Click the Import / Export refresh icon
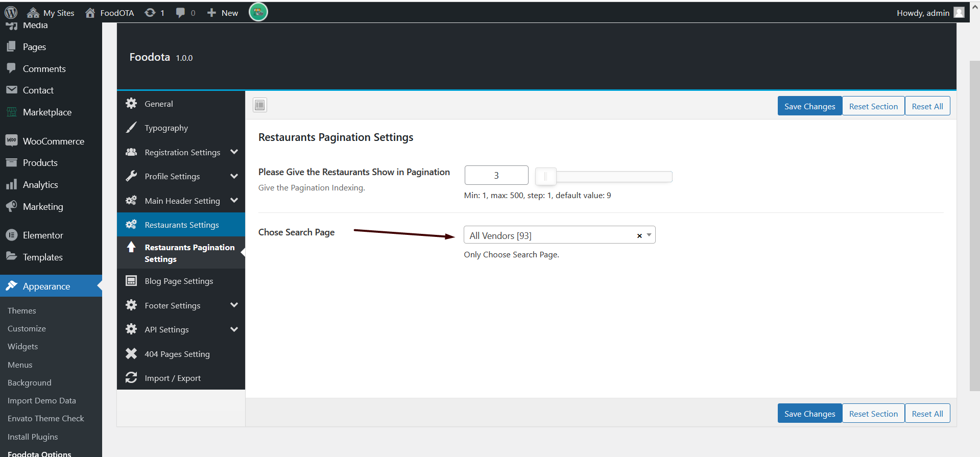The width and height of the screenshot is (980, 457). 131,378
